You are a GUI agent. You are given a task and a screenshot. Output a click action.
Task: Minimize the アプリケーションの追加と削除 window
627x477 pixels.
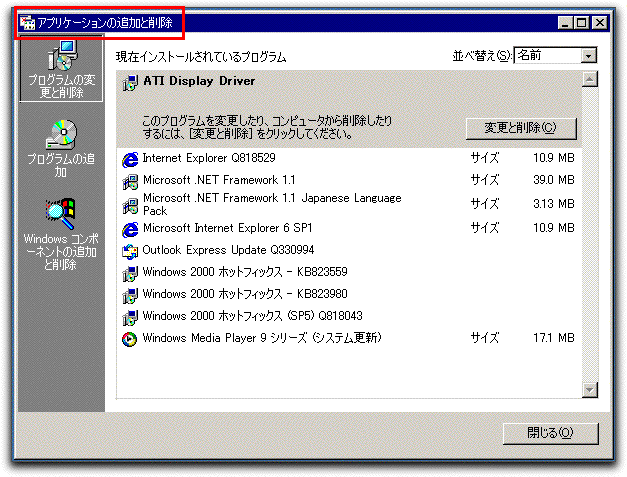pos(565,23)
